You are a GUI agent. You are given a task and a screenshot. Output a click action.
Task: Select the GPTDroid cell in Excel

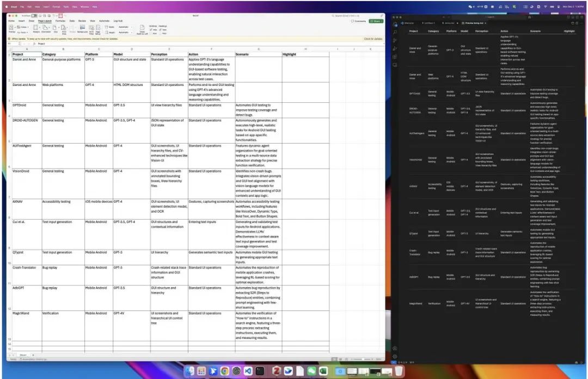click(27, 110)
